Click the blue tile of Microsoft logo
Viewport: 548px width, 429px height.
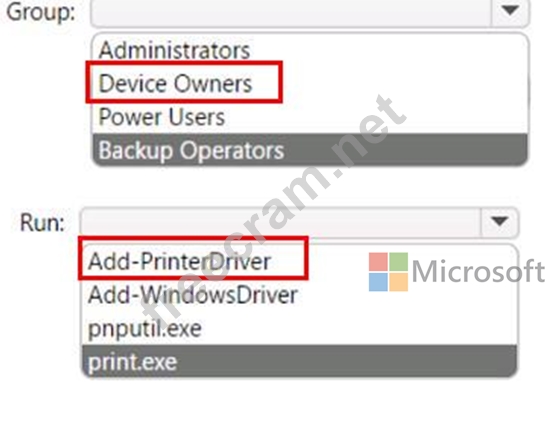pos(378,282)
